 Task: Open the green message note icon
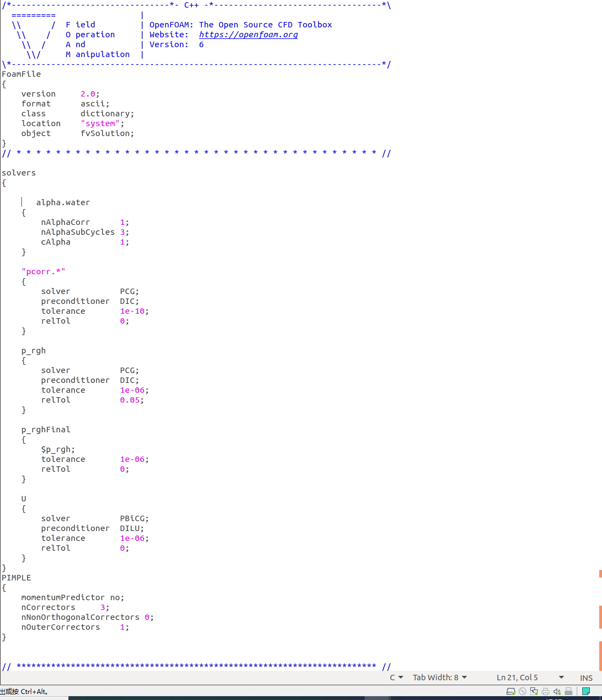point(586,691)
